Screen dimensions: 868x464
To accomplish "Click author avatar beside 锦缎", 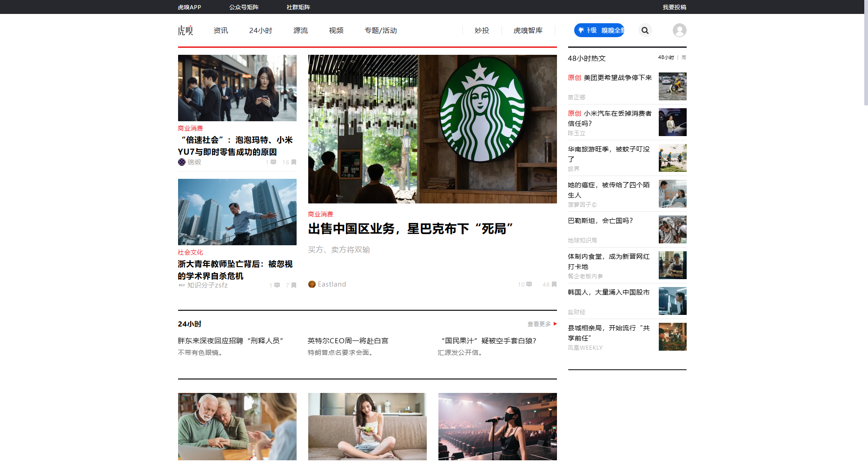I will 182,162.
